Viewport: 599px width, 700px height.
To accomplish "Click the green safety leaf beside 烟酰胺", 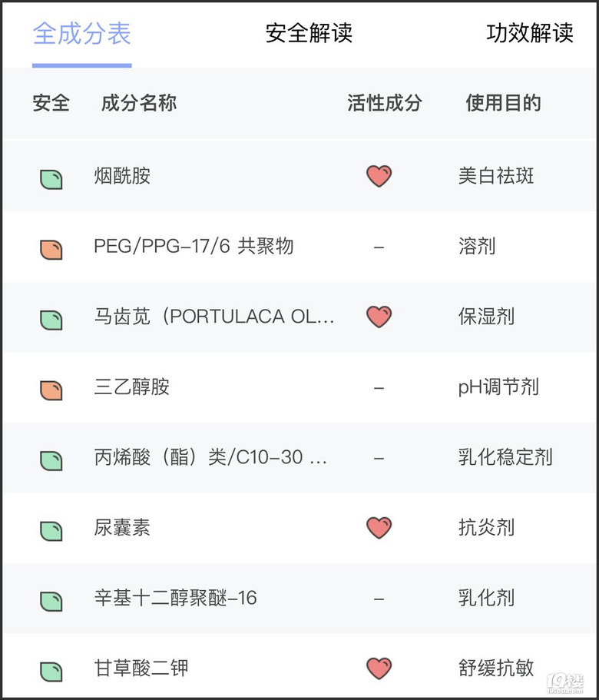I will pos(51,180).
